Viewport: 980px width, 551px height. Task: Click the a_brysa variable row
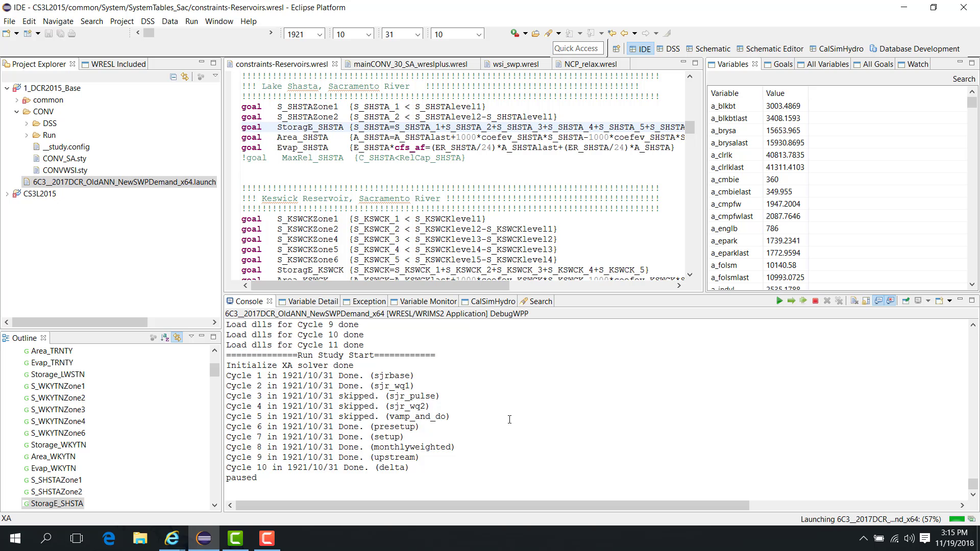pos(758,131)
